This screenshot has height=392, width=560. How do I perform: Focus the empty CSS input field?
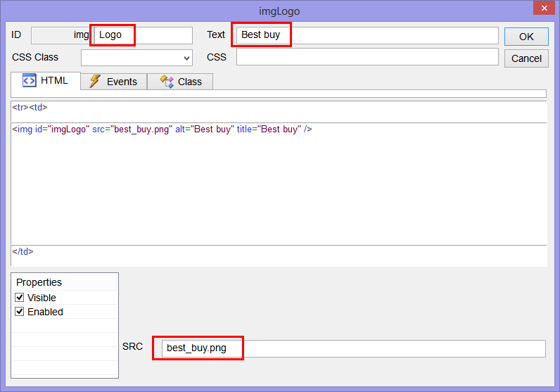coord(367,57)
